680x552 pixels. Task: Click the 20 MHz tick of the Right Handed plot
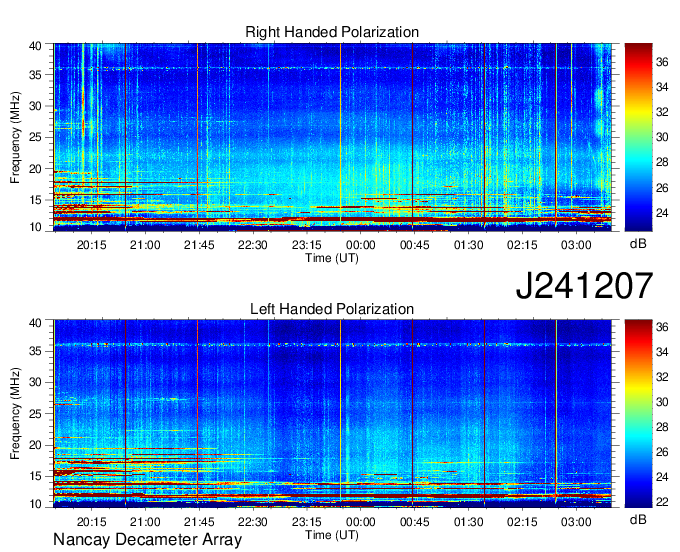tap(35, 169)
